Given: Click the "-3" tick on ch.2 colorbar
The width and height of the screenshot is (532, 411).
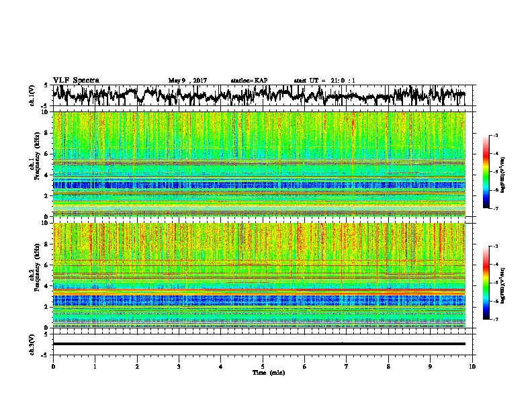Looking at the screenshot, I should (496, 246).
